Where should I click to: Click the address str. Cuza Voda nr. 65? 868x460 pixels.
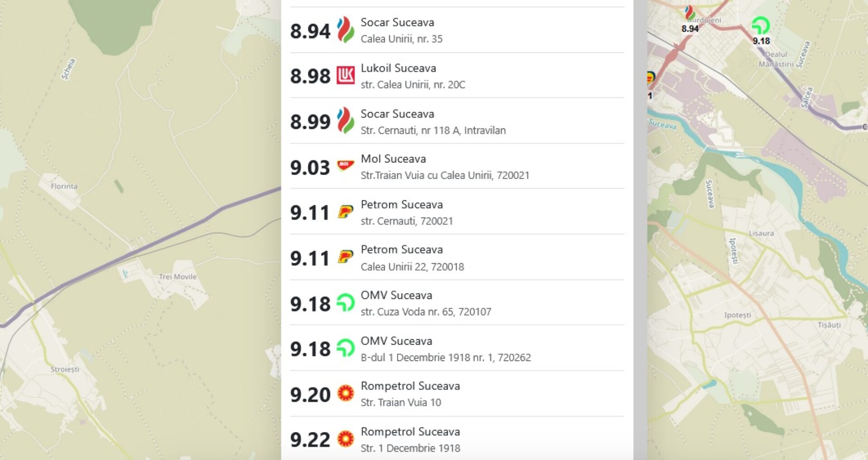425,312
